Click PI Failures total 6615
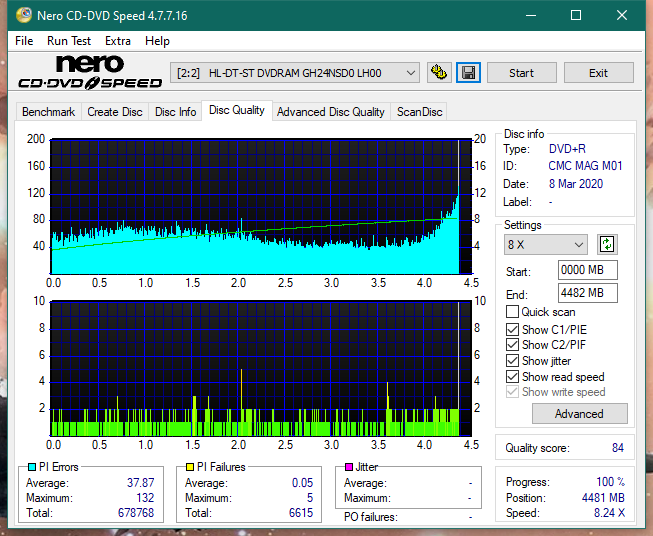Viewport: 653px width, 536px height. tap(301, 513)
